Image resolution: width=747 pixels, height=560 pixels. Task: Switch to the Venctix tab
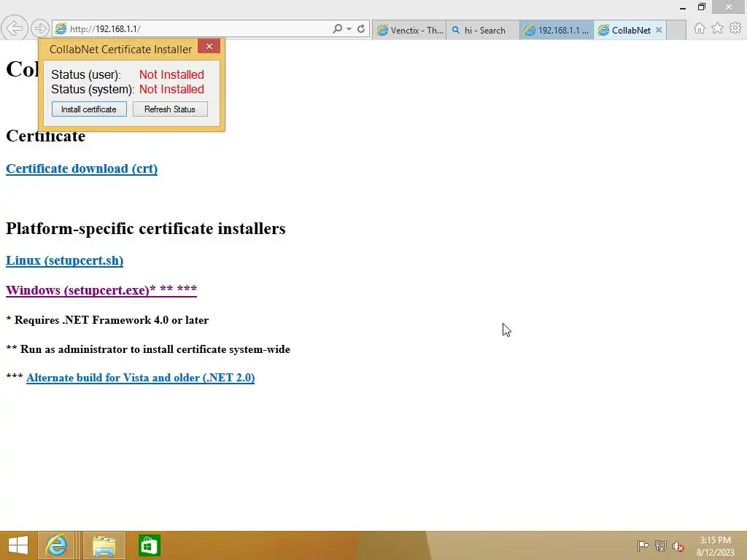410,30
